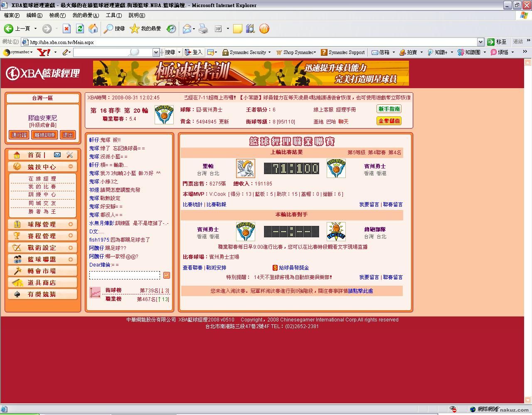
Task: Click the IE refresh page icon
Action: tap(80, 29)
